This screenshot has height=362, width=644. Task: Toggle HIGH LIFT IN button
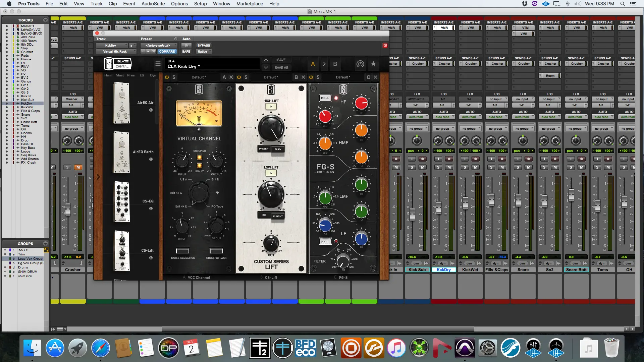click(271, 107)
